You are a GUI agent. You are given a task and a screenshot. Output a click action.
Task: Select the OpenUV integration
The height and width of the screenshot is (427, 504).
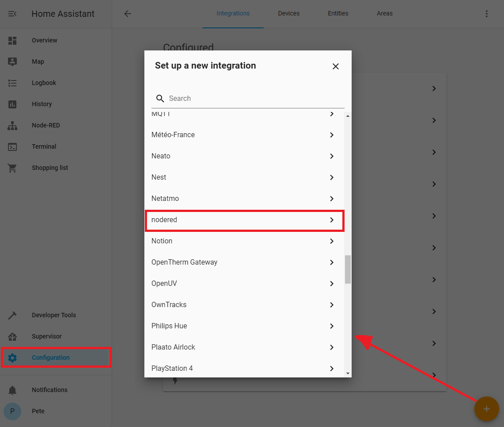[244, 284]
